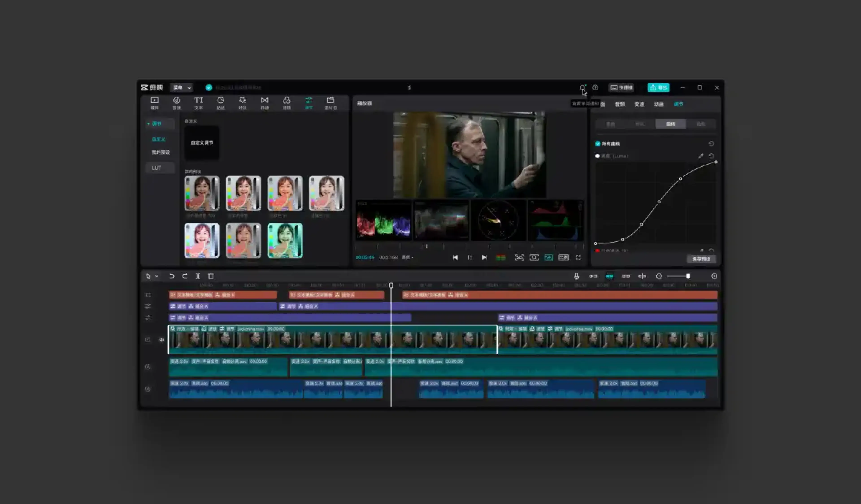Open the help question-mark icon
This screenshot has height=504, width=861.
(595, 88)
